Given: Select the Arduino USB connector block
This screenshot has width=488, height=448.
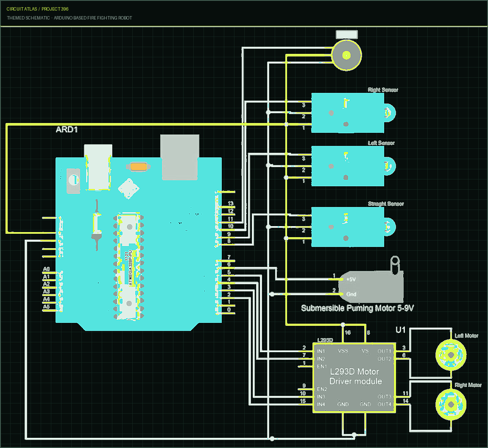Looking at the screenshot, I should (180, 157).
